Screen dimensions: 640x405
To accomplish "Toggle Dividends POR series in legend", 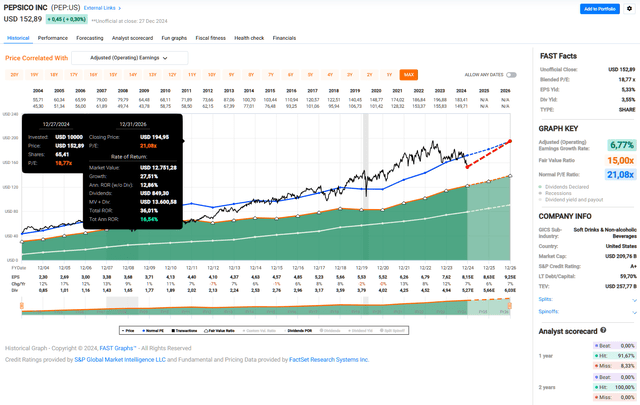I will click(298, 330).
